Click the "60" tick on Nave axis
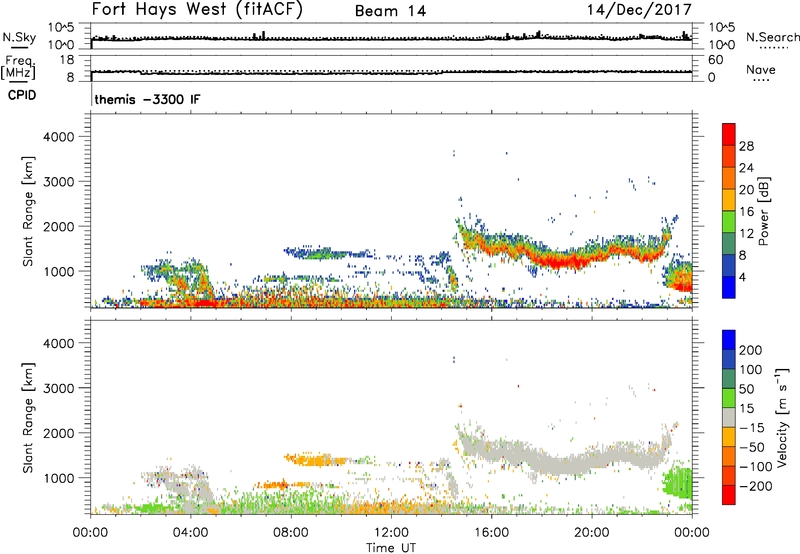The height and width of the screenshot is (554, 800). (x=715, y=60)
